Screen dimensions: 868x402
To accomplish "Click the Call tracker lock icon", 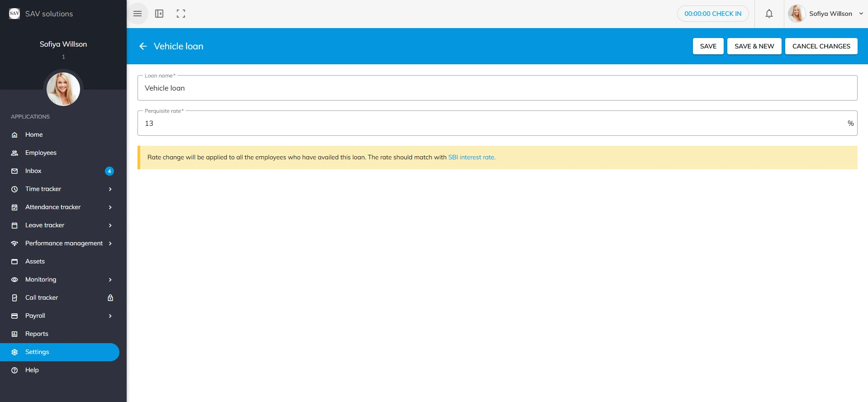I will click(x=110, y=297).
